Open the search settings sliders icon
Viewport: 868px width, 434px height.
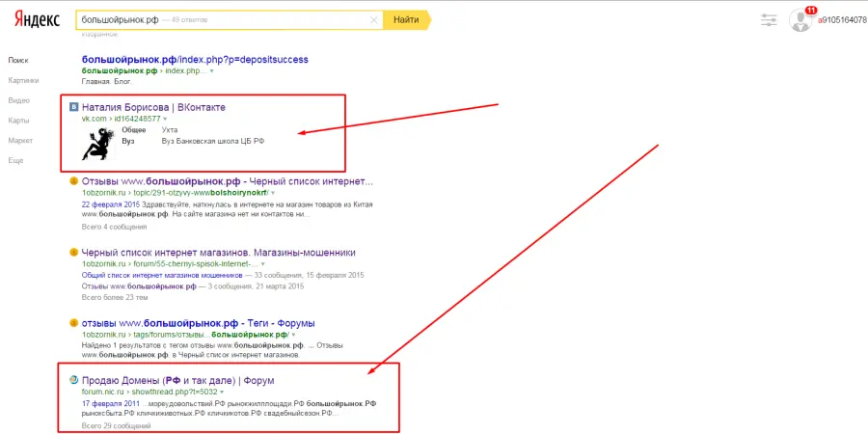click(769, 20)
